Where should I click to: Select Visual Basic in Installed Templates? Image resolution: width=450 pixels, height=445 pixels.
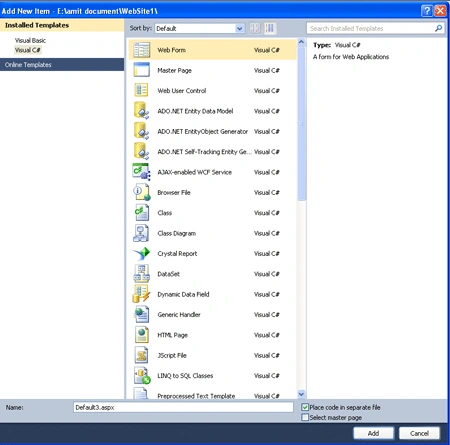coord(30,40)
